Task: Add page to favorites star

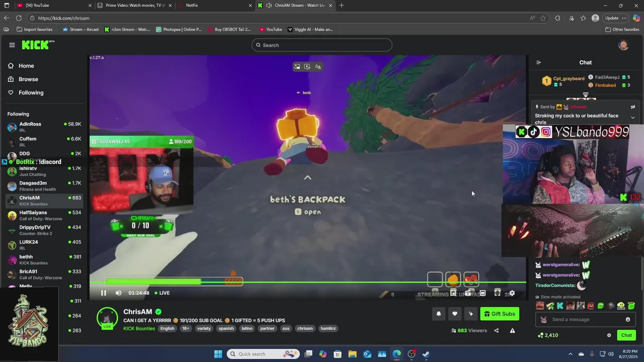Action: [543, 18]
